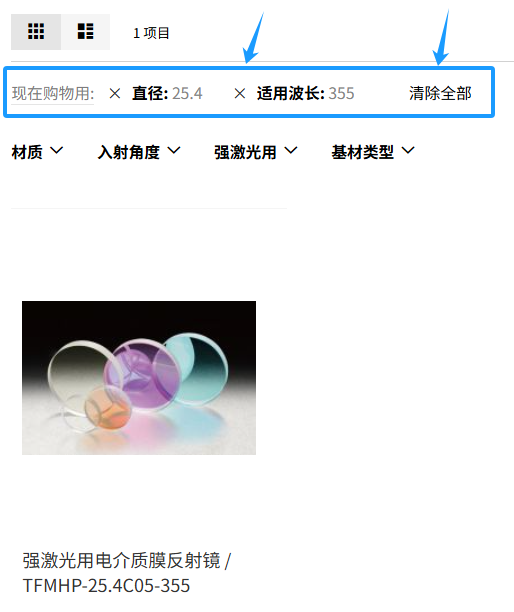
Task: Click the chevron beside 基材类型
Action: pos(408,150)
